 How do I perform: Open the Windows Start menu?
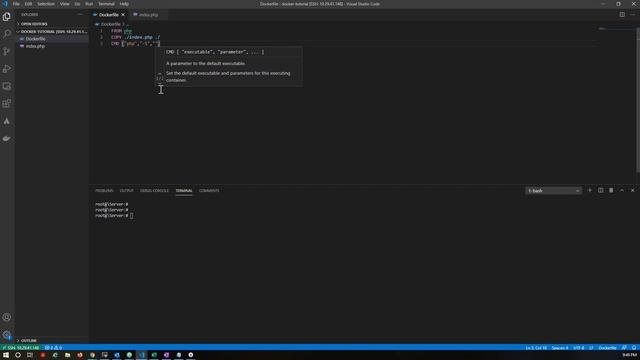6,355
